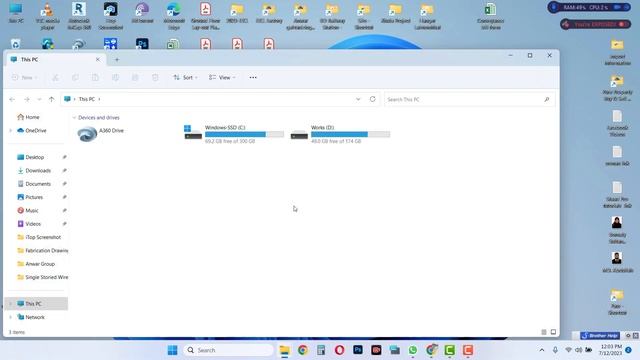Click the Paste clipboard icon
Screen dimensions: 640x360
click(x=95, y=78)
